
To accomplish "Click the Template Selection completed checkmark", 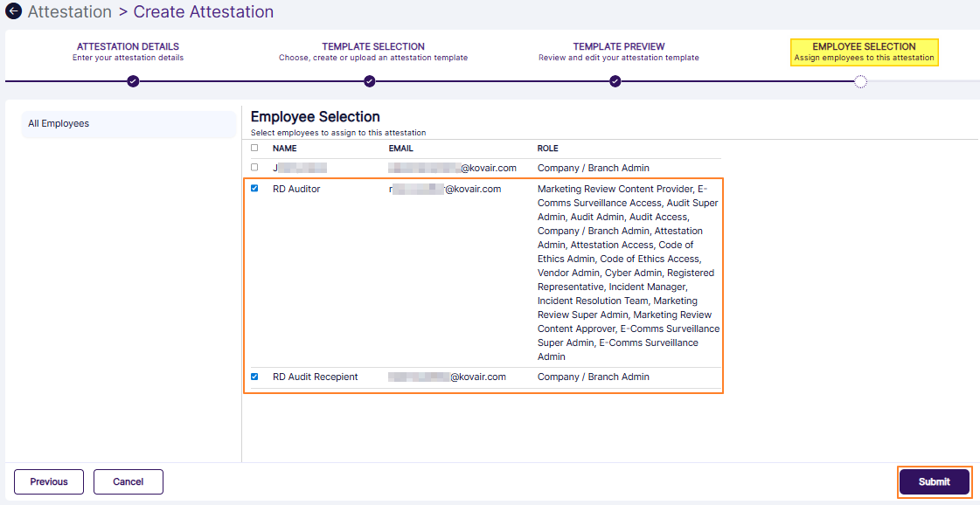I will [369, 81].
